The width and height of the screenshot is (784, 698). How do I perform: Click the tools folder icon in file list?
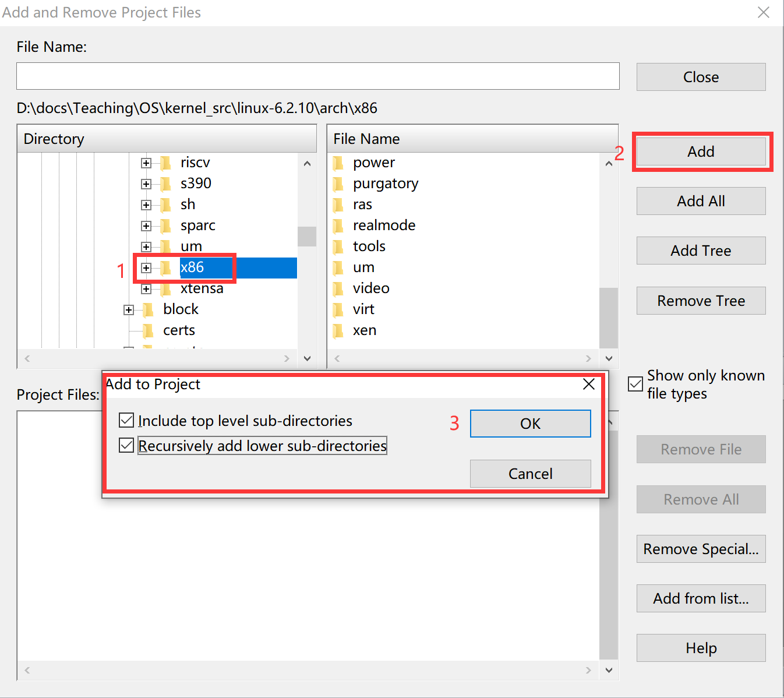pyautogui.click(x=338, y=247)
